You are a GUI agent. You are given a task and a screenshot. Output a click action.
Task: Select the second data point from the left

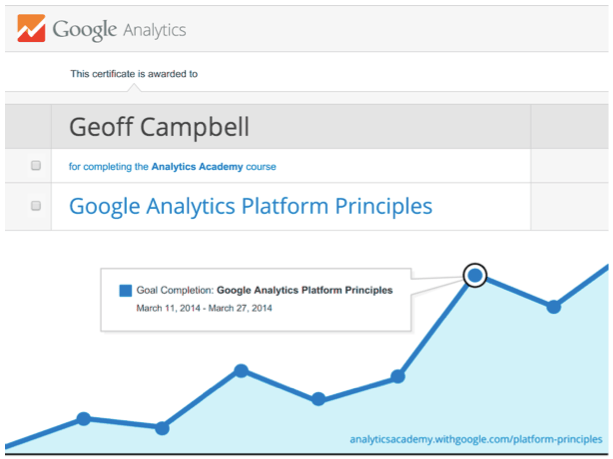click(162, 427)
